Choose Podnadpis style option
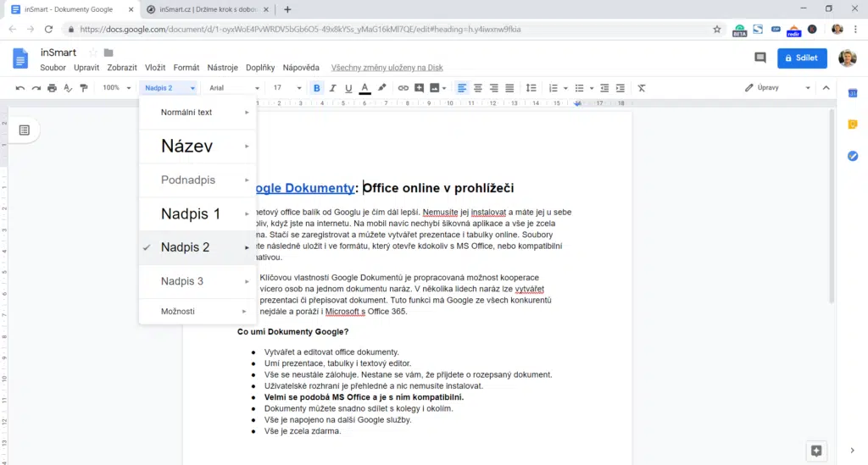This screenshot has width=868, height=465. (x=198, y=180)
